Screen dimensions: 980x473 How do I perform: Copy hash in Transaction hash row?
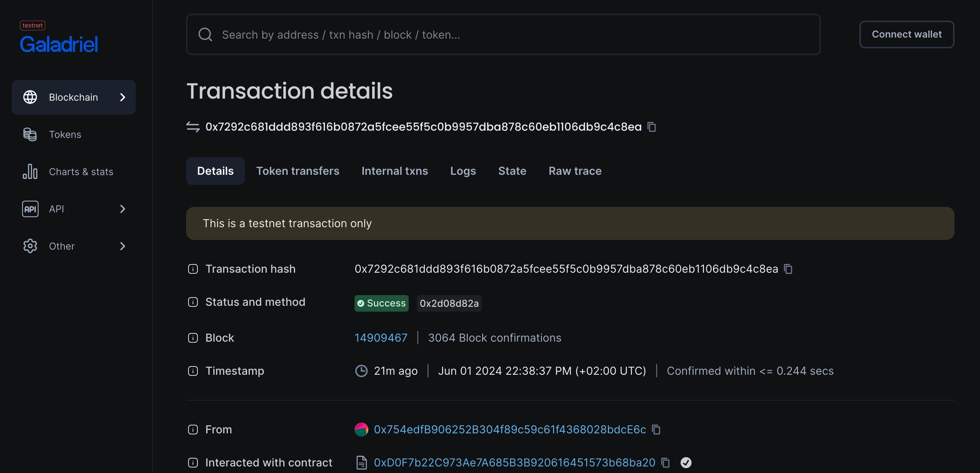[x=788, y=269]
